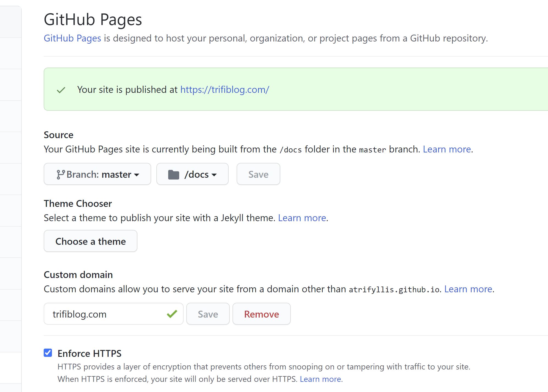Expand the Branch: master dropdown
Viewport: 548px width, 392px height.
(x=97, y=174)
